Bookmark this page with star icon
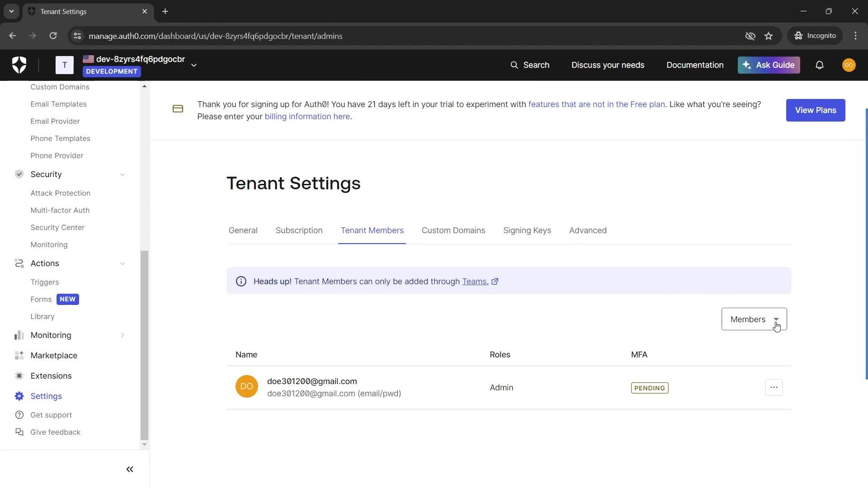This screenshot has width=868, height=488. 769,36
